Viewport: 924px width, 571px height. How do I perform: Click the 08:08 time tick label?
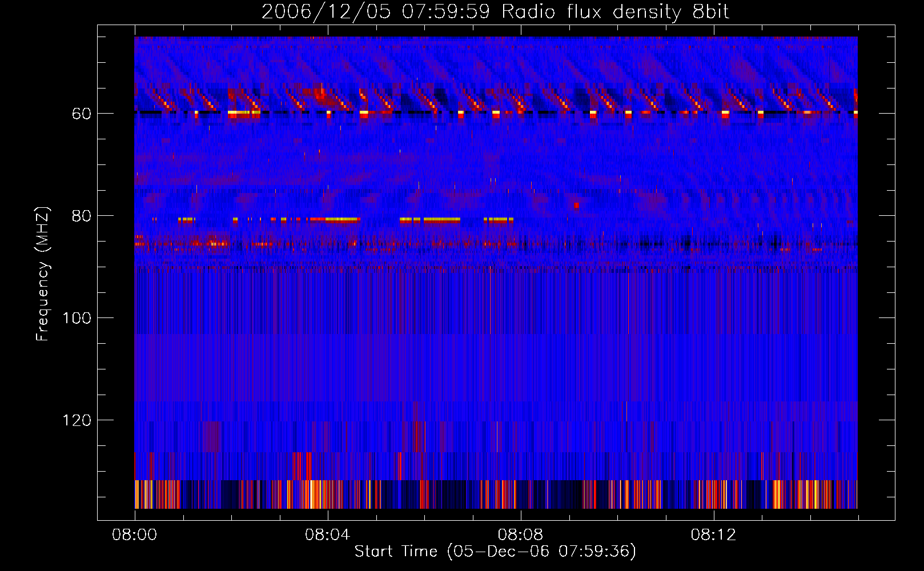[x=520, y=535]
